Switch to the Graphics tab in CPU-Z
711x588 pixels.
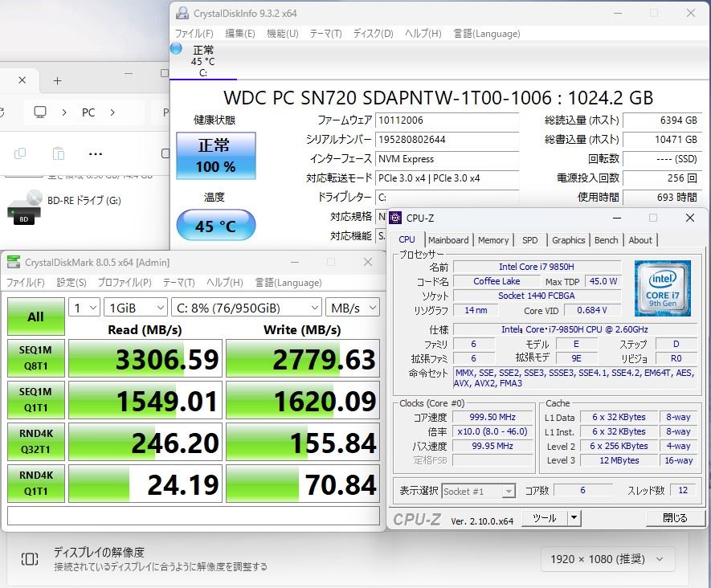click(568, 240)
